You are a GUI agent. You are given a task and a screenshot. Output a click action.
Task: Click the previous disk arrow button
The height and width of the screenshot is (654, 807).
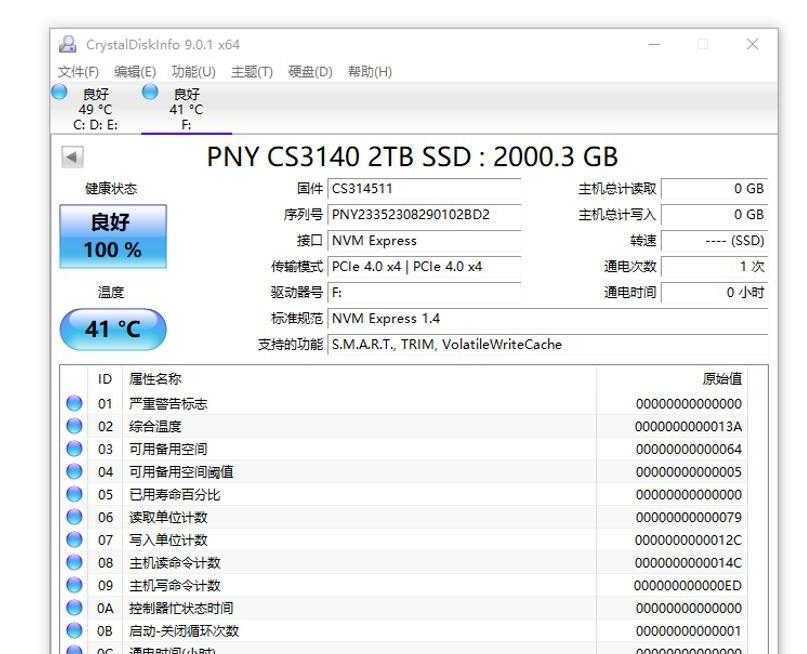pyautogui.click(x=72, y=158)
